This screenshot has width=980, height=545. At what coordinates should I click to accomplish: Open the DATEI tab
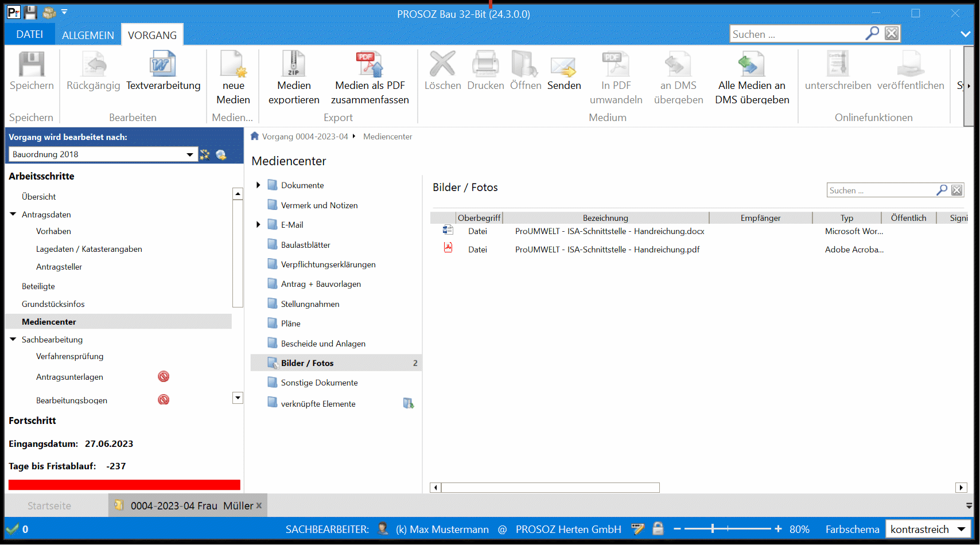[29, 34]
